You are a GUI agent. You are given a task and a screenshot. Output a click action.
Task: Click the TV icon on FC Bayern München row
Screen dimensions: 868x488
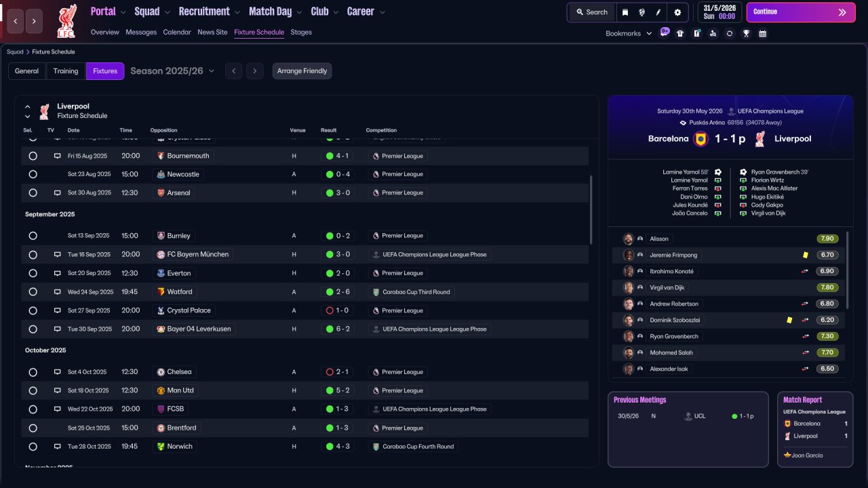58,255
